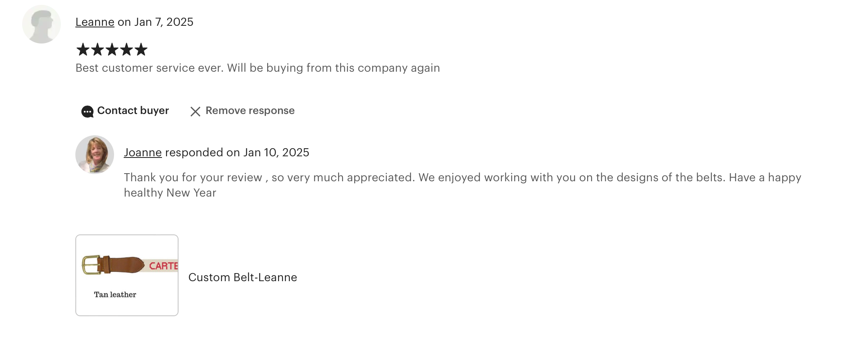The width and height of the screenshot is (868, 344).
Task: Click the review date Jan 7, 2025
Action: 164,22
